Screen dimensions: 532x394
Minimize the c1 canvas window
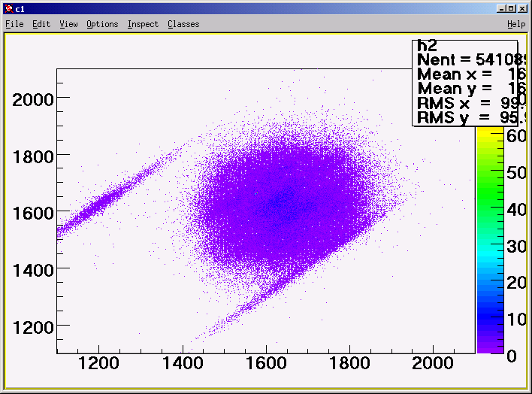coord(501,9)
